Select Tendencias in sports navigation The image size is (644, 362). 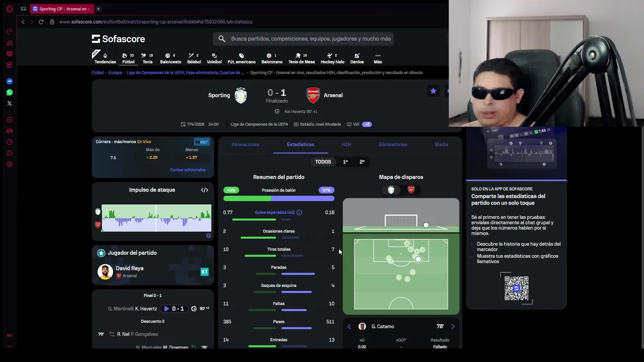tap(105, 58)
